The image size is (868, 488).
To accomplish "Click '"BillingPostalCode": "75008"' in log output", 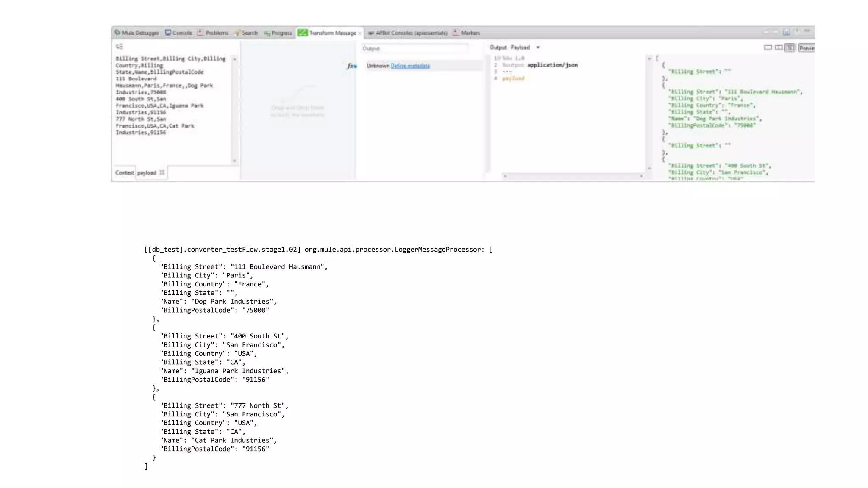I will click(214, 310).
